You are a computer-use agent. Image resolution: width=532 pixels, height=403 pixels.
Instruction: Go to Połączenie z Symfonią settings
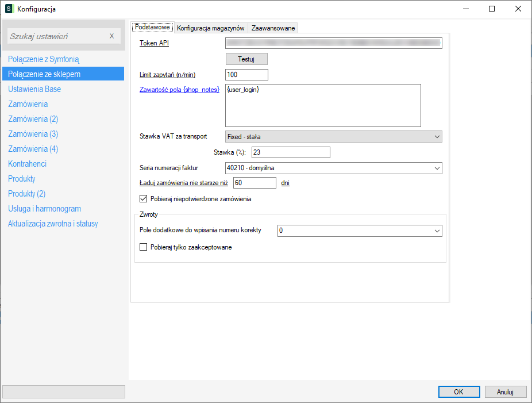pos(44,59)
